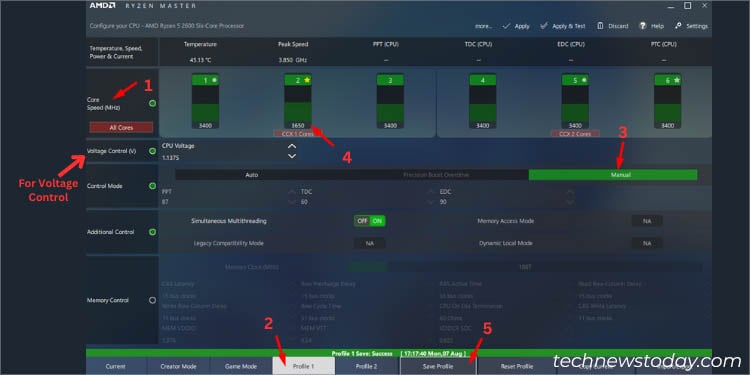Click the AMD logo in title bar
Screen dimensions: 750x375
pos(102,6)
